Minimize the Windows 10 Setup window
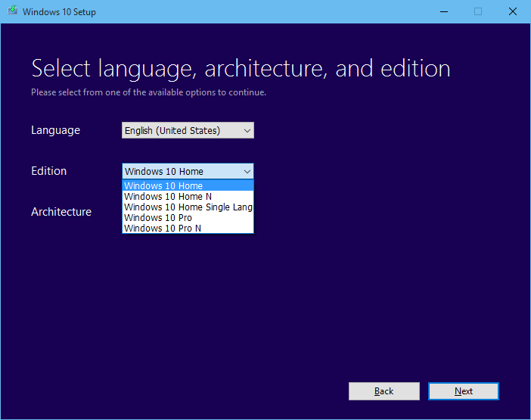This screenshot has width=531, height=420. [x=444, y=11]
